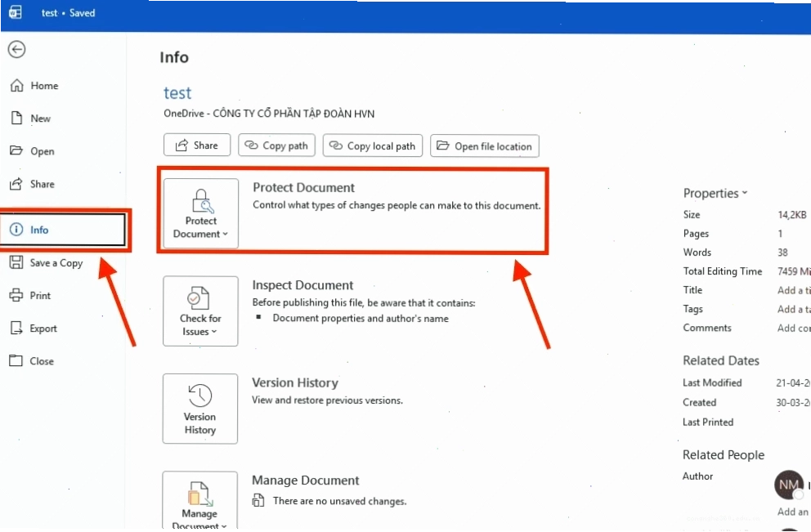Click Copy path button
The width and height of the screenshot is (811, 532).
coord(276,145)
